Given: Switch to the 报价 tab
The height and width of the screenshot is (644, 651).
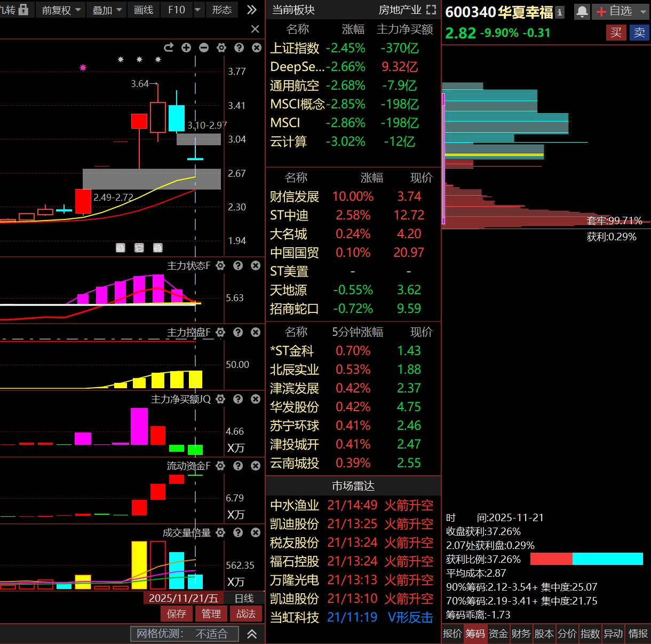Looking at the screenshot, I should click(452, 634).
